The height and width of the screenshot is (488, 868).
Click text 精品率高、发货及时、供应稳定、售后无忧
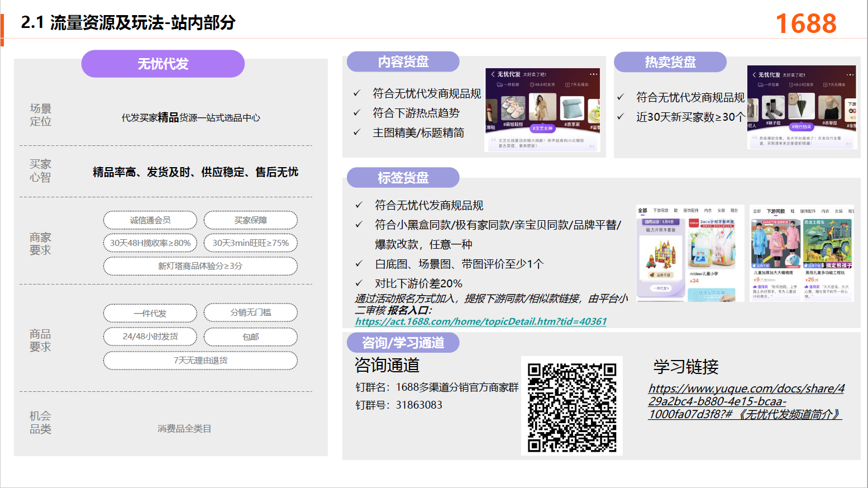(x=195, y=172)
